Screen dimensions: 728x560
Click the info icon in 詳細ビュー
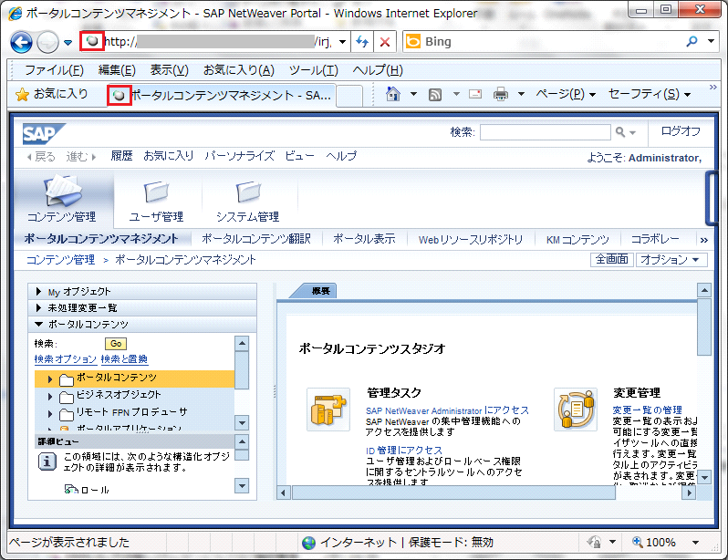[47, 462]
